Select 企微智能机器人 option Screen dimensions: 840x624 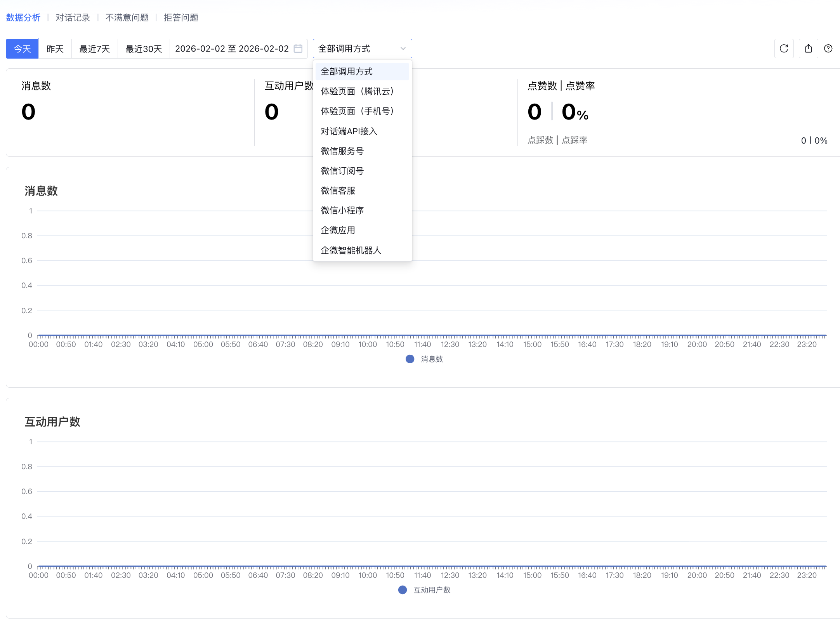351,250
